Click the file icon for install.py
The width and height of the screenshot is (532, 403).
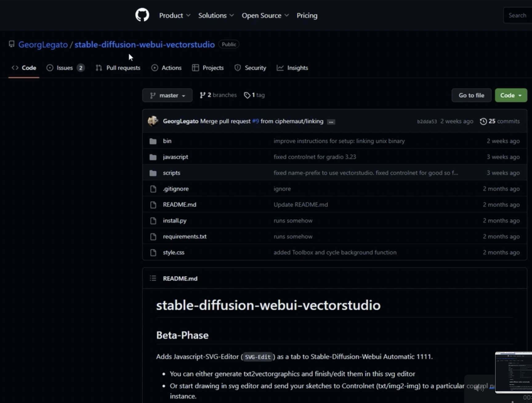pos(153,221)
